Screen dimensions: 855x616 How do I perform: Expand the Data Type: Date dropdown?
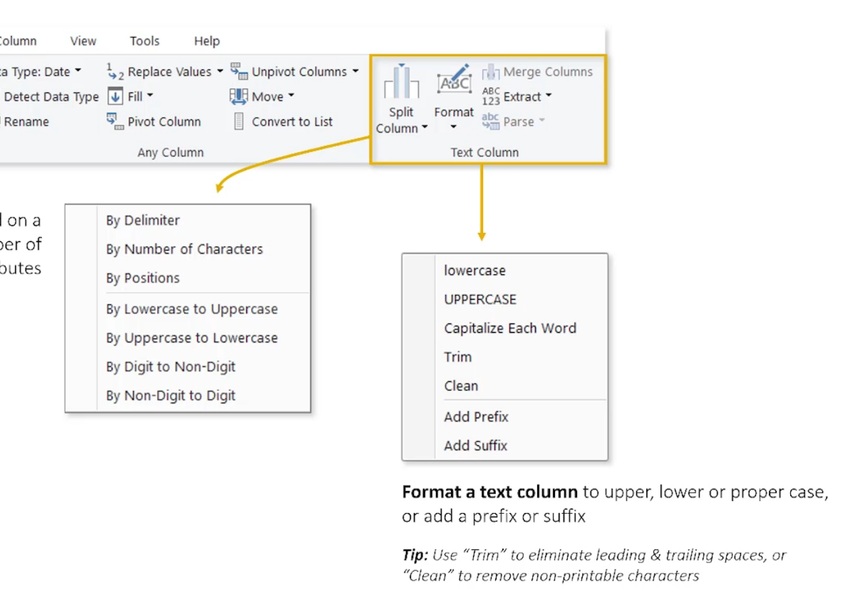pyautogui.click(x=78, y=71)
